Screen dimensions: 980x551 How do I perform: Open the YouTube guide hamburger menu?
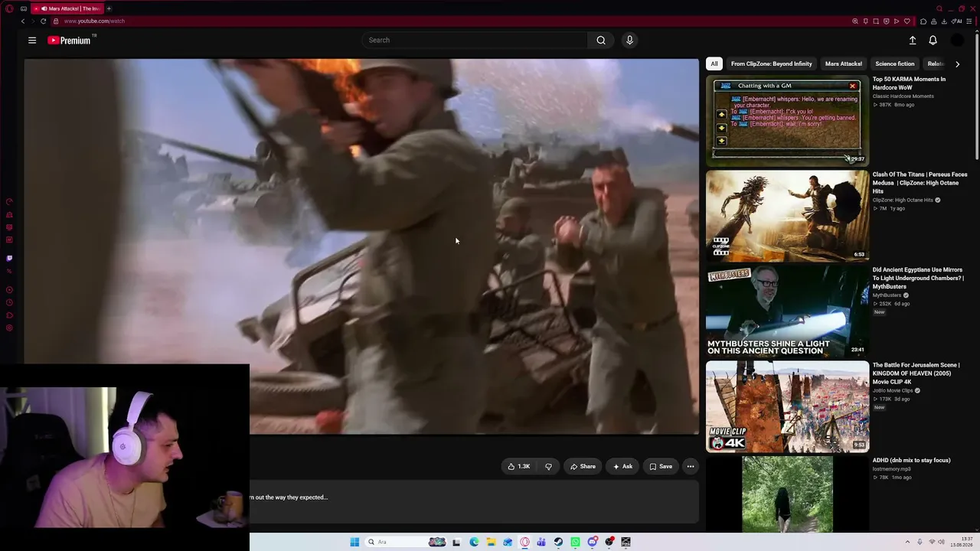click(32, 41)
